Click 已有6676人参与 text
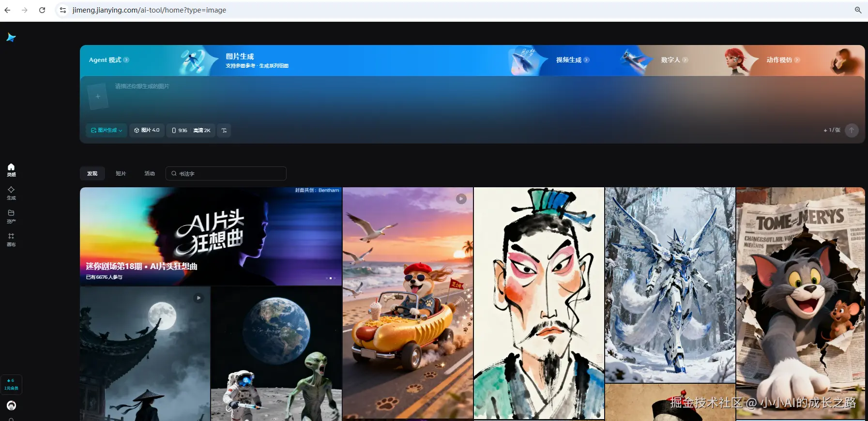The width and height of the screenshot is (868, 421). pos(104,277)
